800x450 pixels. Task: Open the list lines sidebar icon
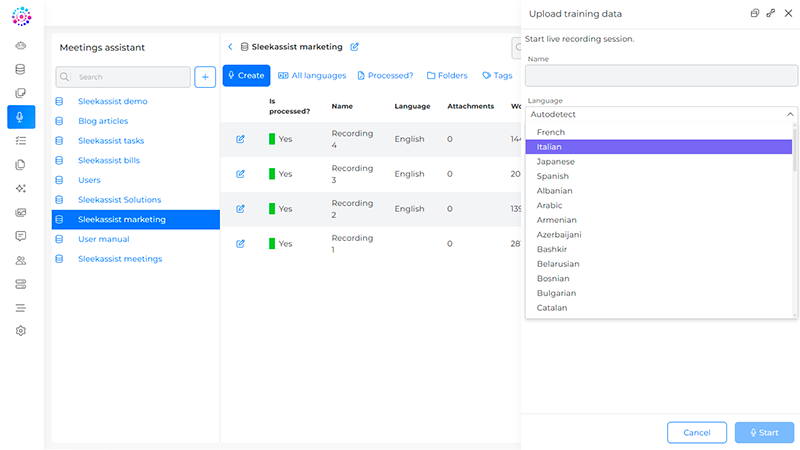coord(20,308)
